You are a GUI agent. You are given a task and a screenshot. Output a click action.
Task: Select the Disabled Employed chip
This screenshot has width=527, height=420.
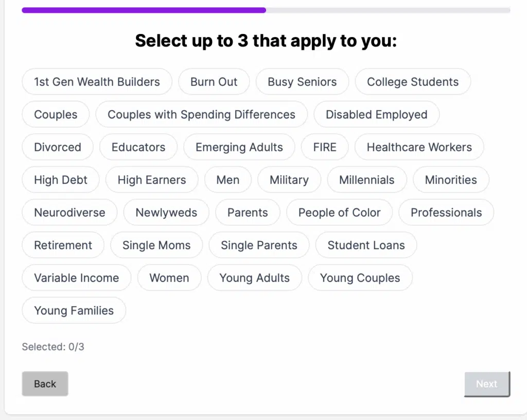click(376, 114)
